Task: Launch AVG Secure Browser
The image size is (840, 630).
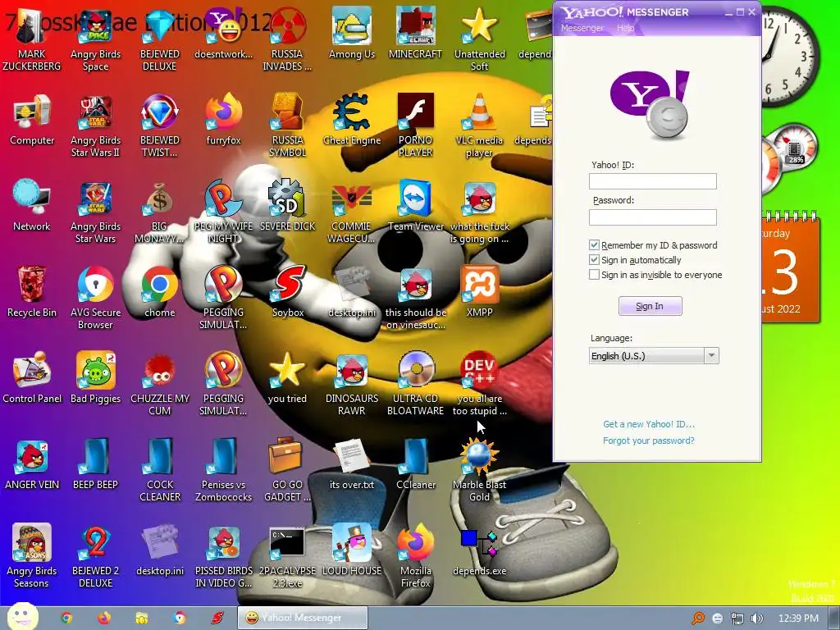Action: click(95, 297)
